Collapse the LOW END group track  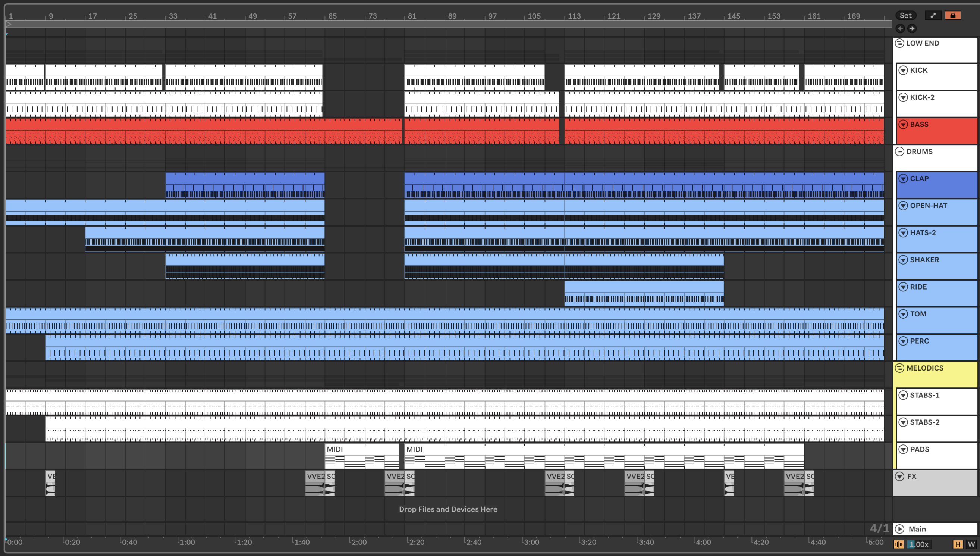[x=899, y=43]
